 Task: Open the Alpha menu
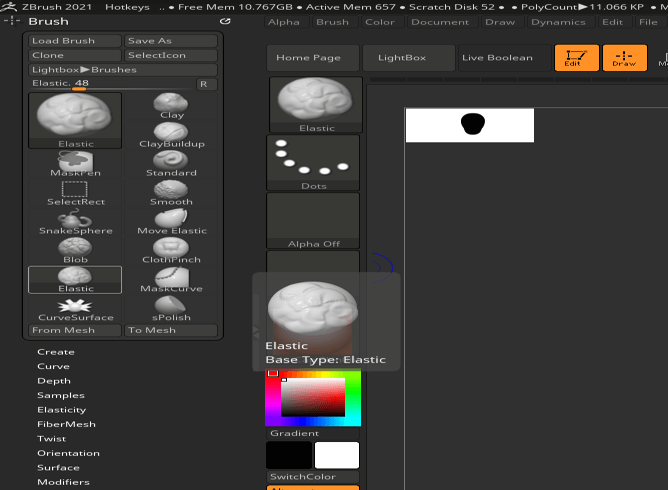point(284,22)
